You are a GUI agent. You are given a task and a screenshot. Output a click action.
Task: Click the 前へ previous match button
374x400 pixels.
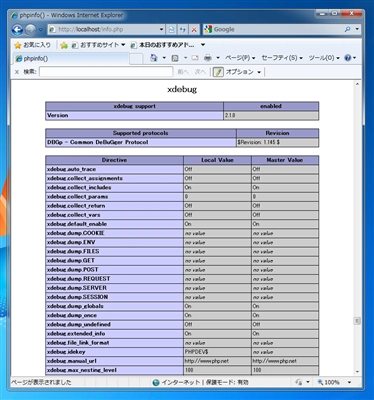coord(183,72)
